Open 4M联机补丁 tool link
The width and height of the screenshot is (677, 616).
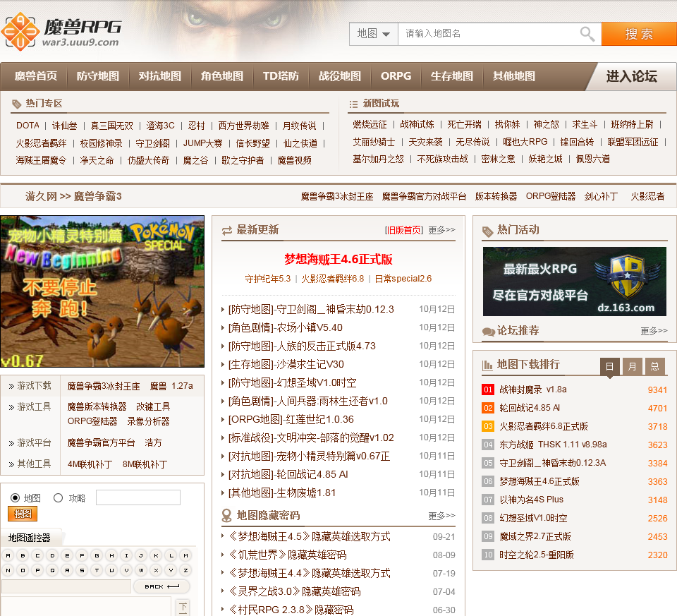point(90,465)
